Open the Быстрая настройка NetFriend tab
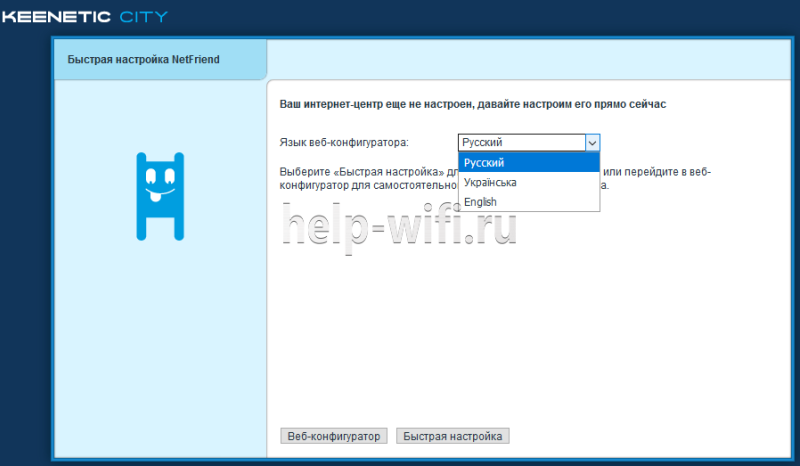Image resolution: width=800 pixels, height=466 pixels. point(160,60)
